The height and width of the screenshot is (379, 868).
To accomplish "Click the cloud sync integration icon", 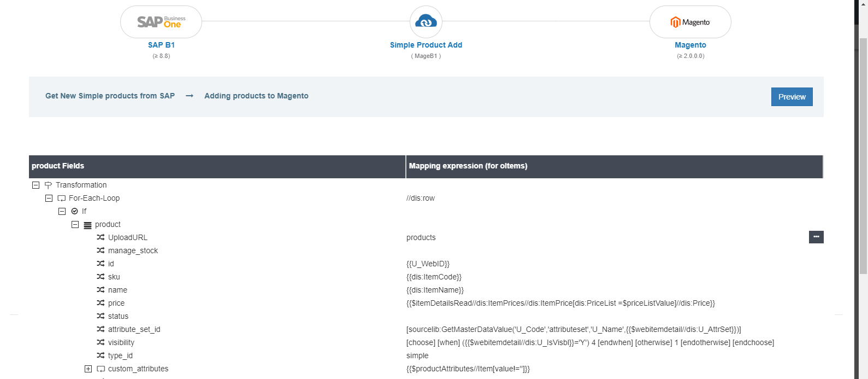I will (x=426, y=22).
